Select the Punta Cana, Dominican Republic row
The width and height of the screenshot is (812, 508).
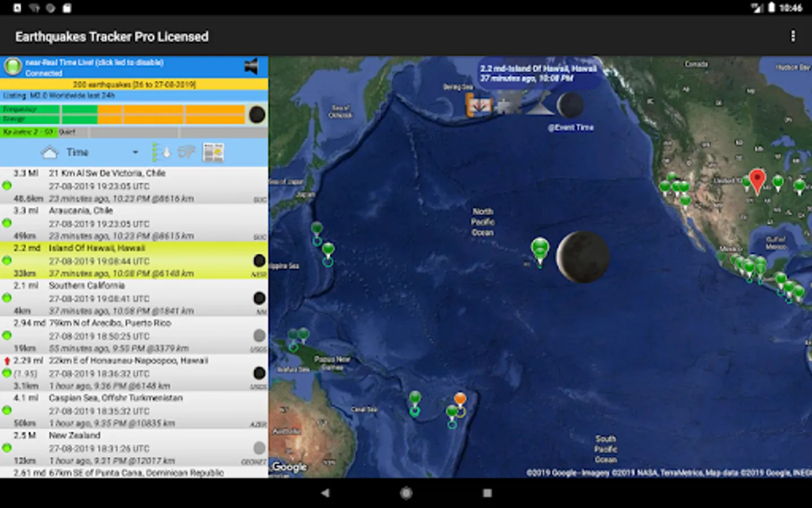(x=134, y=472)
